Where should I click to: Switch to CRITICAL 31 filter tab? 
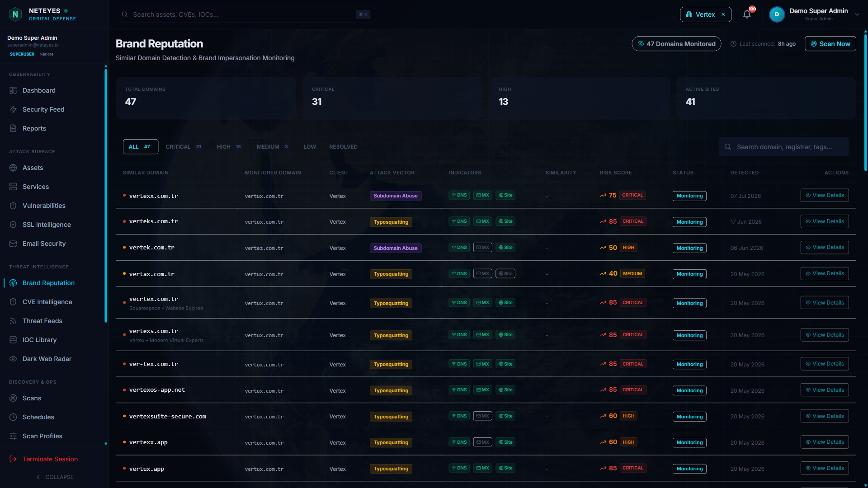point(184,147)
